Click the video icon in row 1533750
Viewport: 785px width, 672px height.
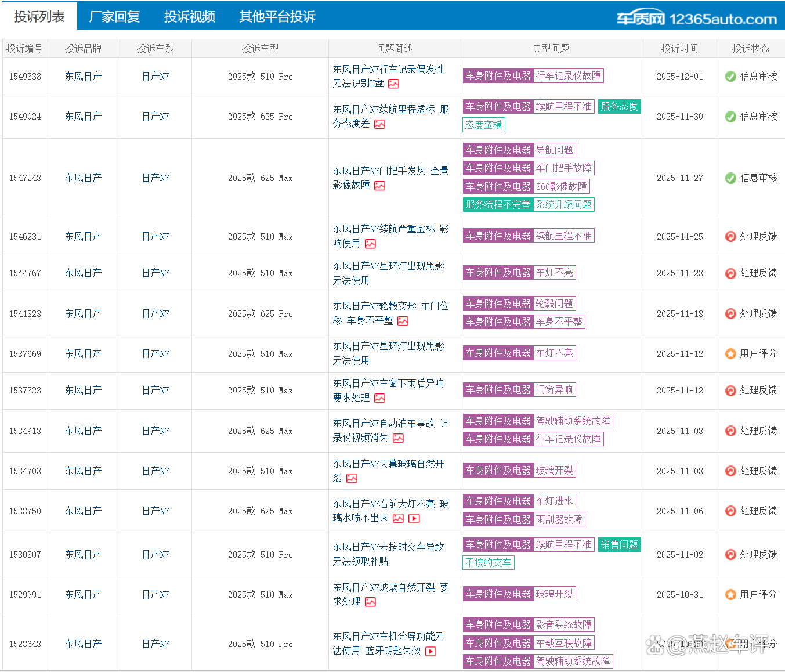[x=414, y=518]
